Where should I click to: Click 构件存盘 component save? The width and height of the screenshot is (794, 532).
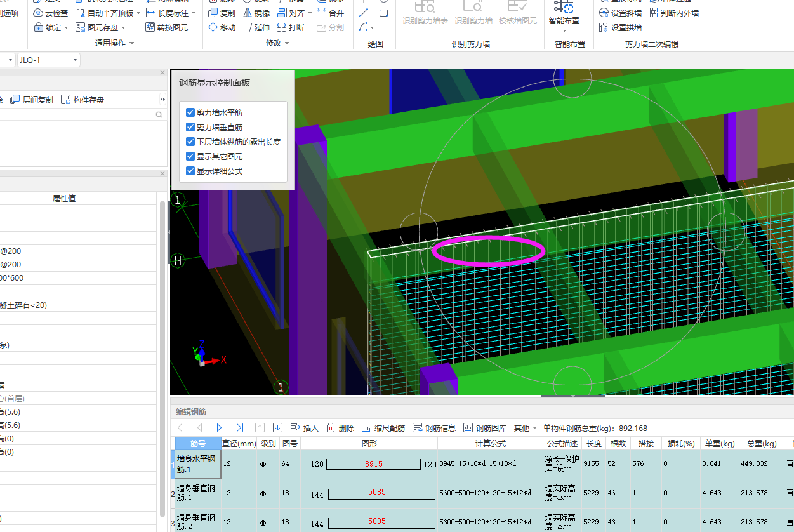83,100
